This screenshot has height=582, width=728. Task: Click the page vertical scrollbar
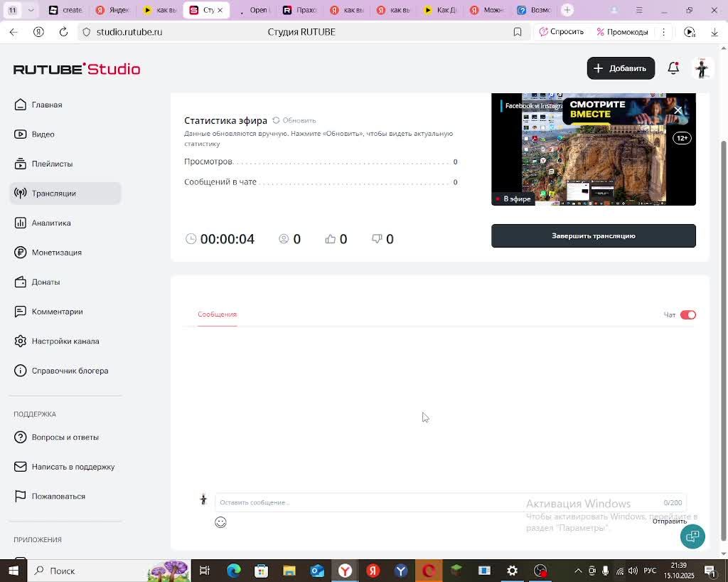click(x=723, y=341)
